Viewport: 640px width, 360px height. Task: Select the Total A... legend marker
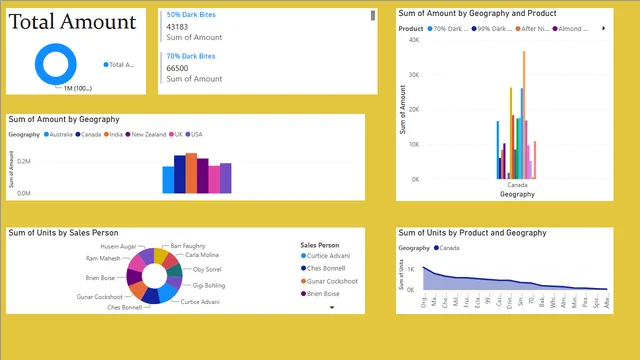coord(106,64)
